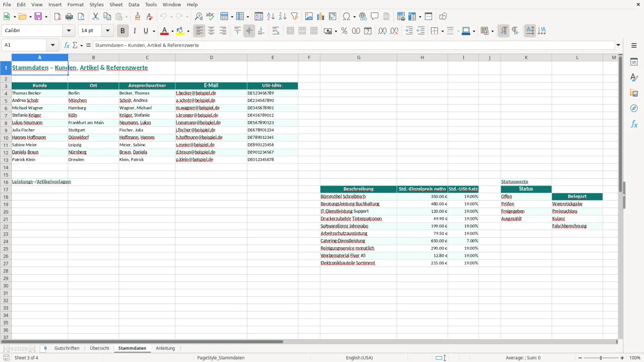Toggle Align Right
644x362 pixels.
point(223,31)
